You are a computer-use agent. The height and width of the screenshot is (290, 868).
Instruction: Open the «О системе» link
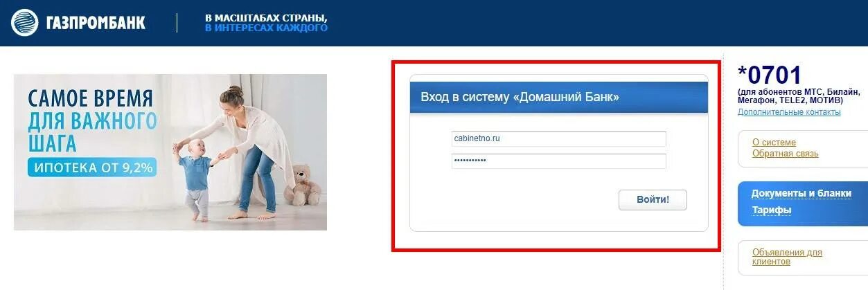(x=774, y=142)
